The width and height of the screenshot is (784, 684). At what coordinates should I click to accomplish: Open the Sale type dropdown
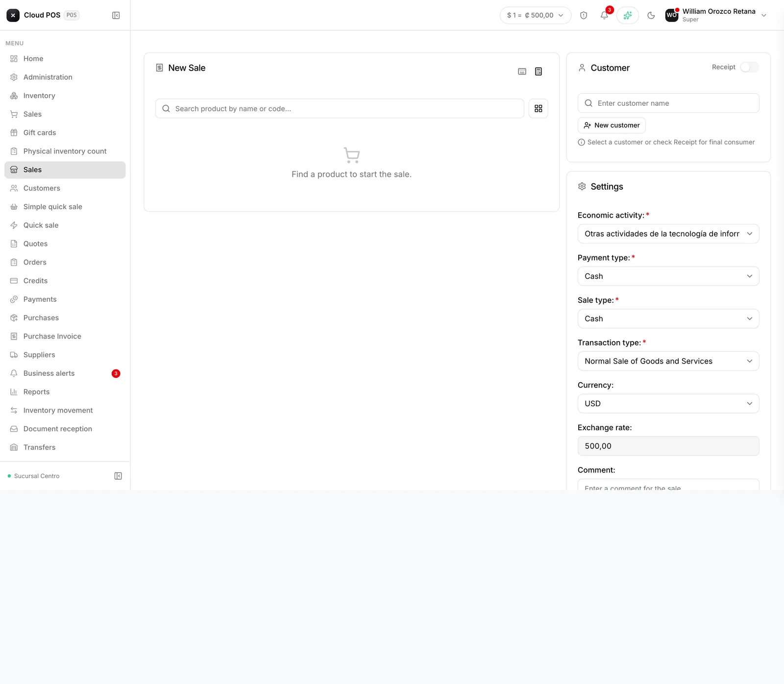(668, 318)
